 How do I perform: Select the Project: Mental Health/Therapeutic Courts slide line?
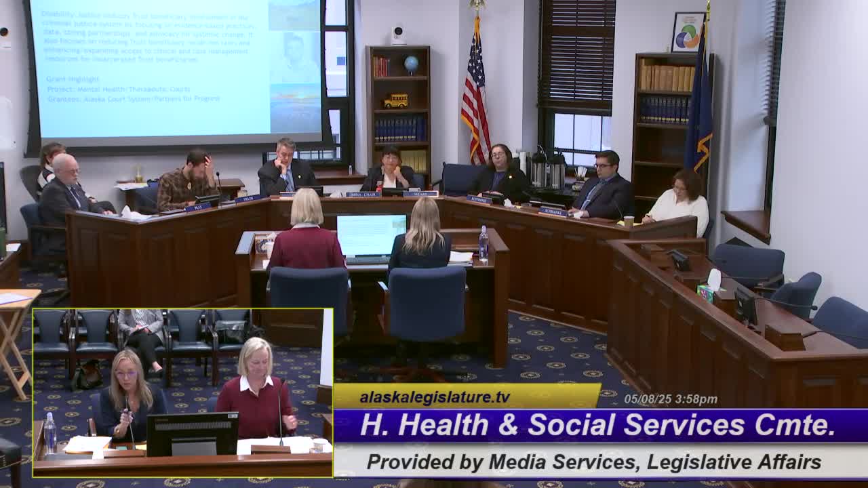coord(119,89)
